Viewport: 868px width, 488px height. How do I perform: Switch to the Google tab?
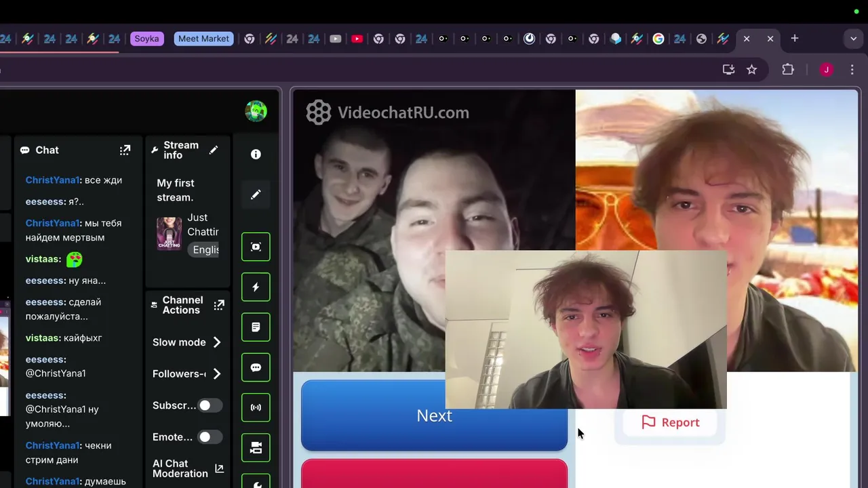coord(658,39)
